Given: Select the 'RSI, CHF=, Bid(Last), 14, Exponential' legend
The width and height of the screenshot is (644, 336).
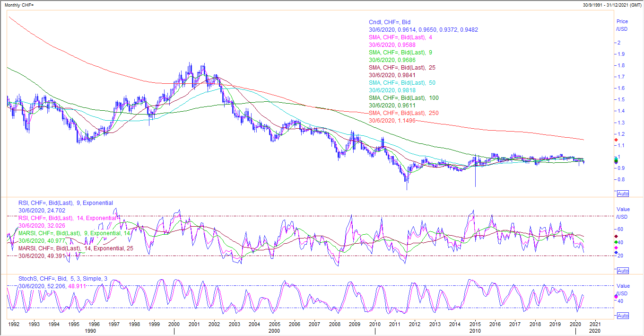Looking at the screenshot, I should pyautogui.click(x=67, y=218).
